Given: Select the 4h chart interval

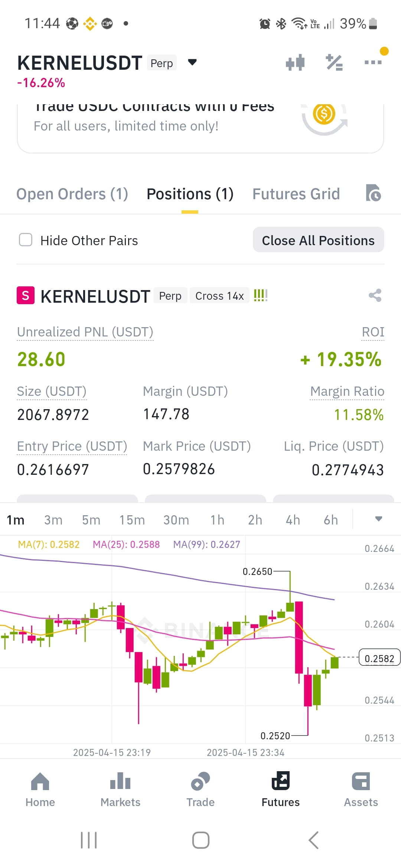Looking at the screenshot, I should 293,520.
